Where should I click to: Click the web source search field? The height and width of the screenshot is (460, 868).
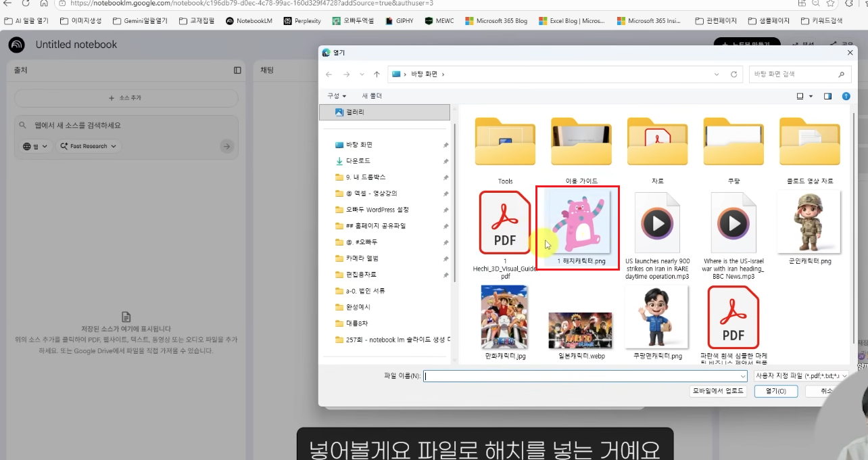(126, 125)
